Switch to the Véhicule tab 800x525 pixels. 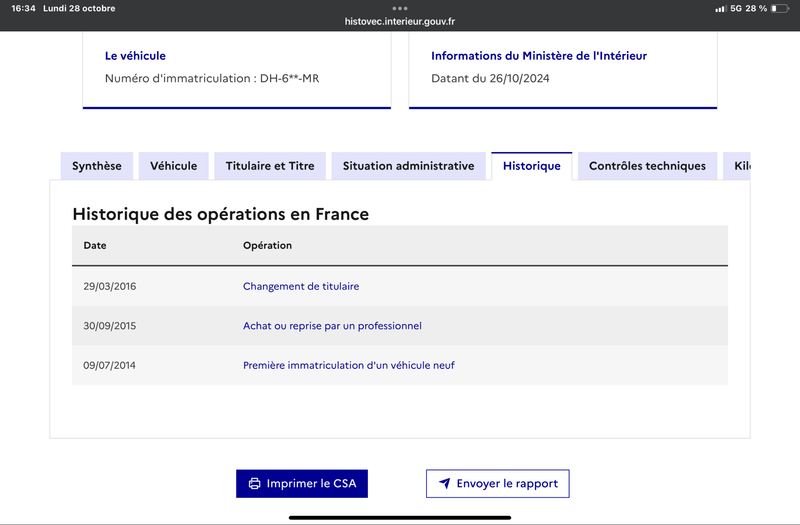click(x=173, y=166)
